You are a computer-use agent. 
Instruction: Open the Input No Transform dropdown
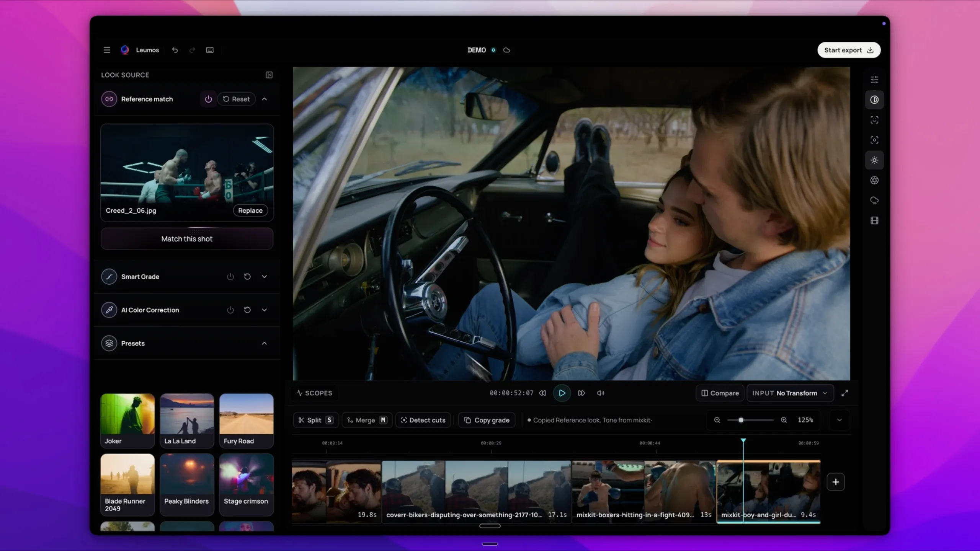click(x=790, y=393)
